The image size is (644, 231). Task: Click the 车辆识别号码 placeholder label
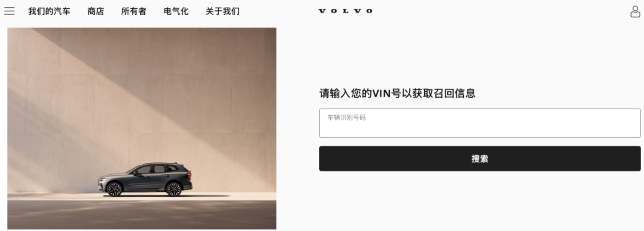coord(346,118)
